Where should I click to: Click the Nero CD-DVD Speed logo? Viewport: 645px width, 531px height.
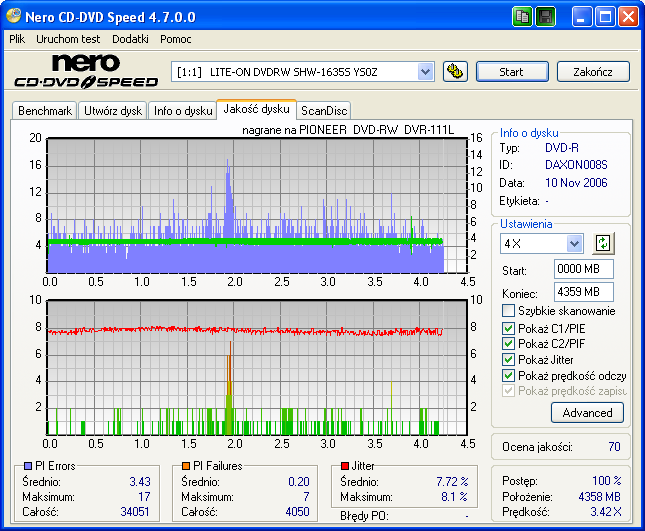click(x=86, y=71)
